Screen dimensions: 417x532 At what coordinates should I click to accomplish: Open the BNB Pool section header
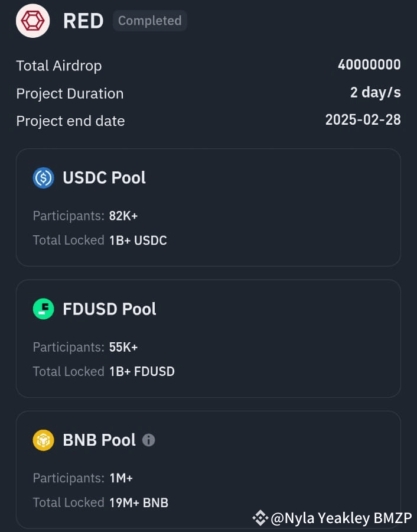pos(98,440)
